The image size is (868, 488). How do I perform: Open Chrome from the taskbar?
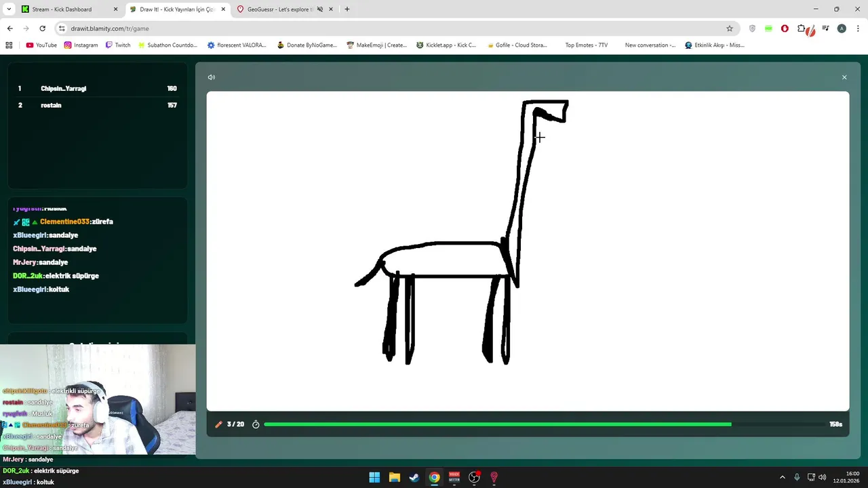434,477
